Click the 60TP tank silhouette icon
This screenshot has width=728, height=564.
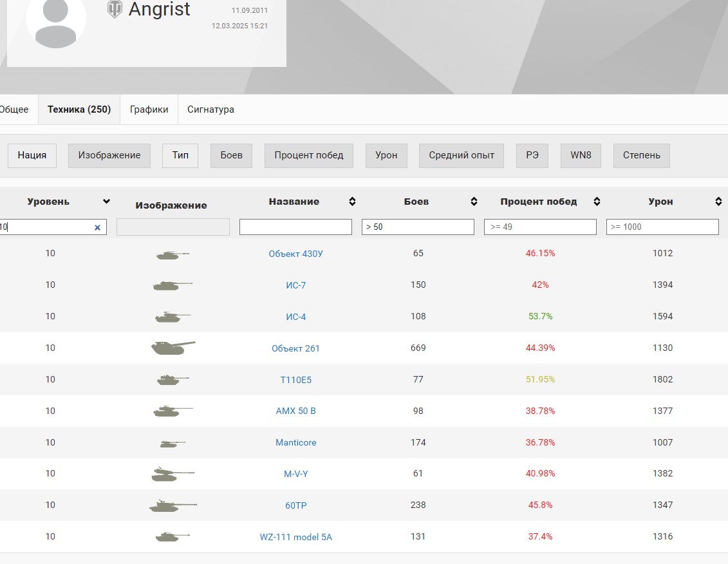[x=173, y=505]
